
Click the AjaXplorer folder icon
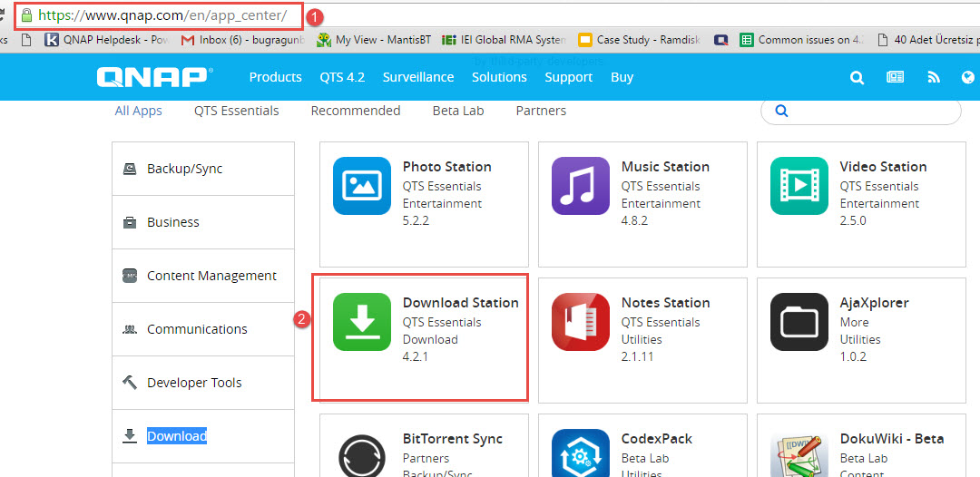pos(799,322)
